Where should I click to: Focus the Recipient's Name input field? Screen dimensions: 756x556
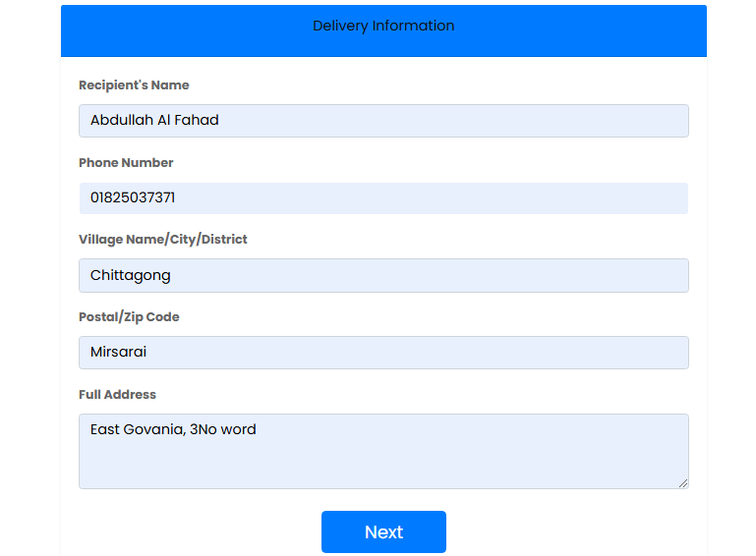point(383,121)
